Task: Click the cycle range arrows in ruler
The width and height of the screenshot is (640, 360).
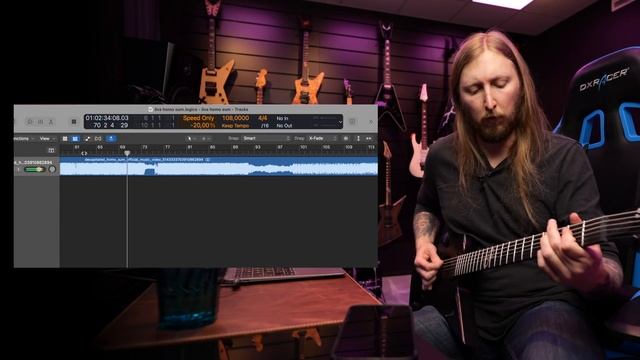Action: 84,153
